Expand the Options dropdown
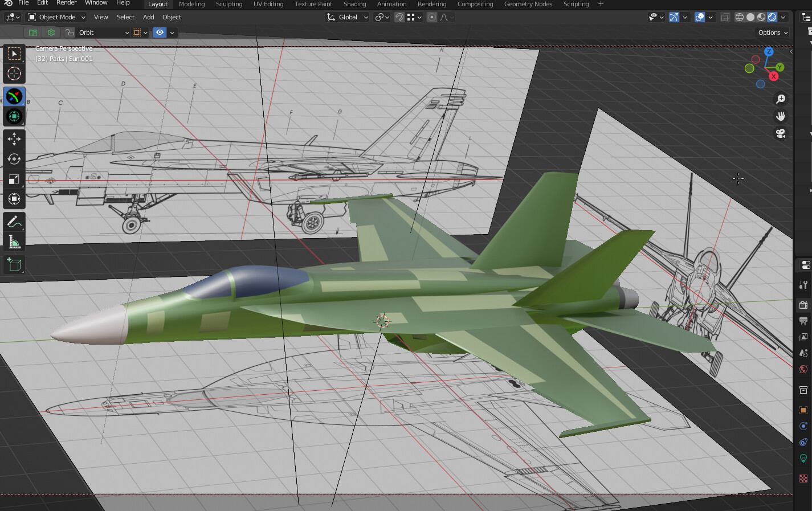 point(773,32)
